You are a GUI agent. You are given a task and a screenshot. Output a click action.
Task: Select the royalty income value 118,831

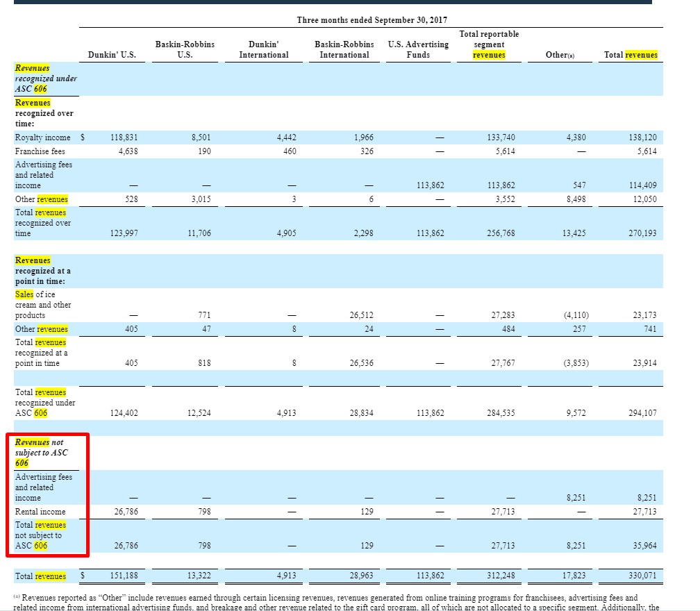coord(124,137)
